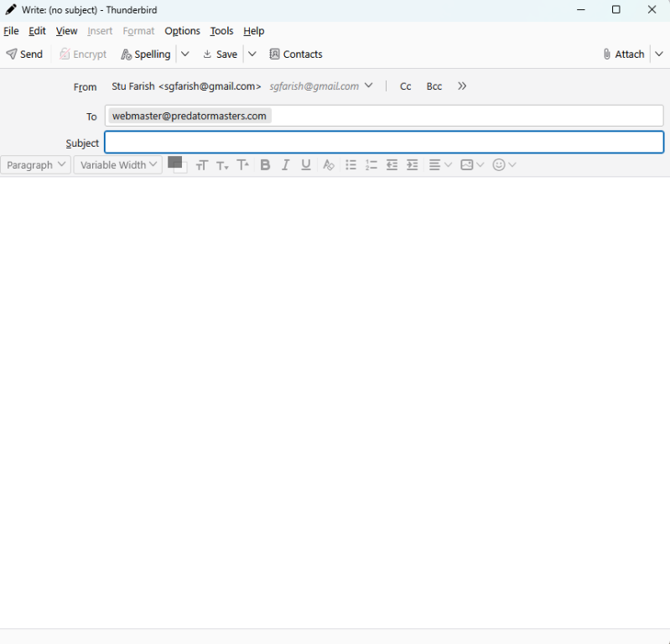
Task: Click inside the message body area
Action: coord(335,402)
